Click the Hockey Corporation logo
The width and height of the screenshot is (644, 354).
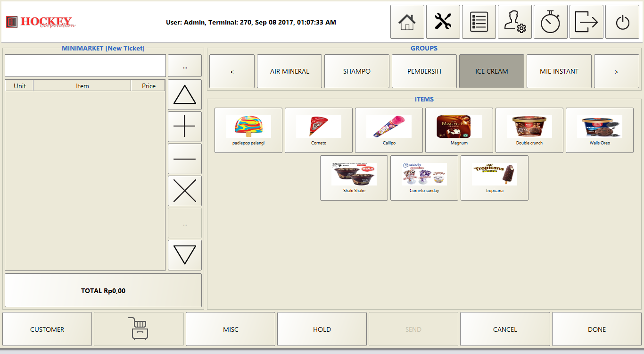[x=41, y=22]
